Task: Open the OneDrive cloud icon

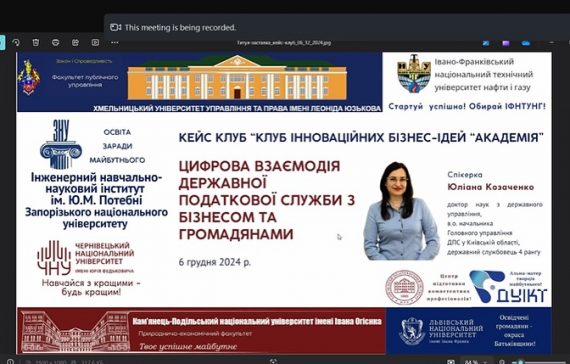Action: point(526,43)
